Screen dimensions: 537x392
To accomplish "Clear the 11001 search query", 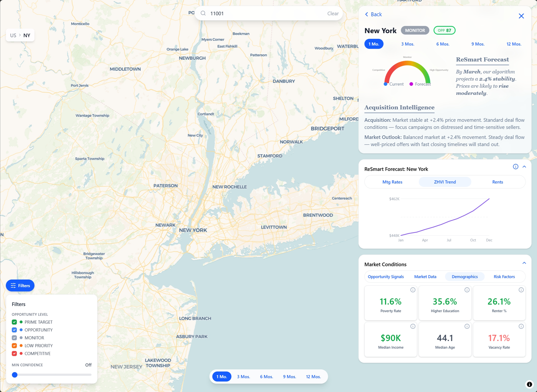I will point(333,13).
